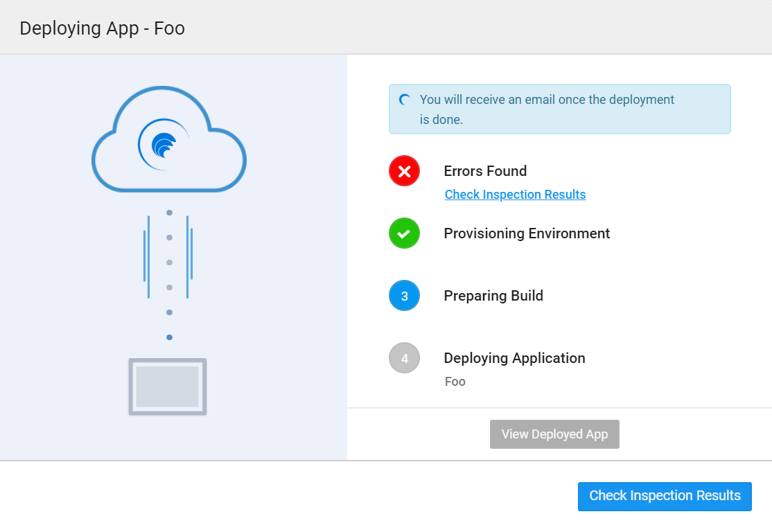Click the gray monitor device icon

168,387
